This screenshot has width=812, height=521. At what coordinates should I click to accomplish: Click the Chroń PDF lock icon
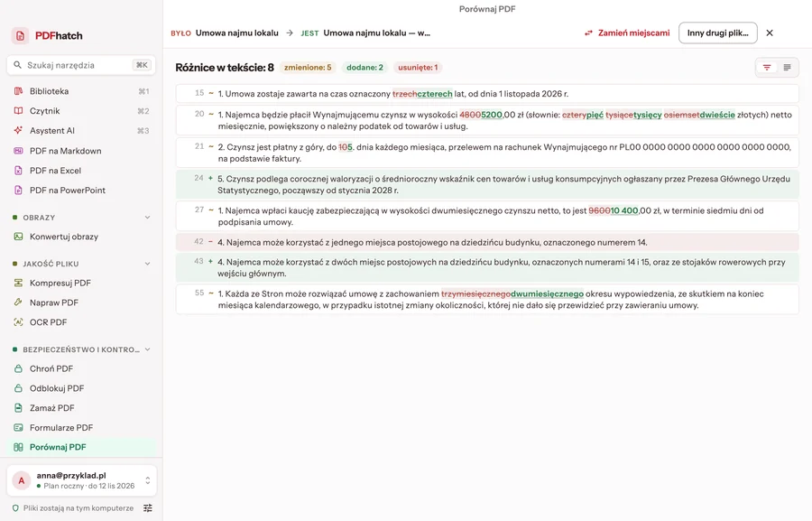(x=18, y=368)
